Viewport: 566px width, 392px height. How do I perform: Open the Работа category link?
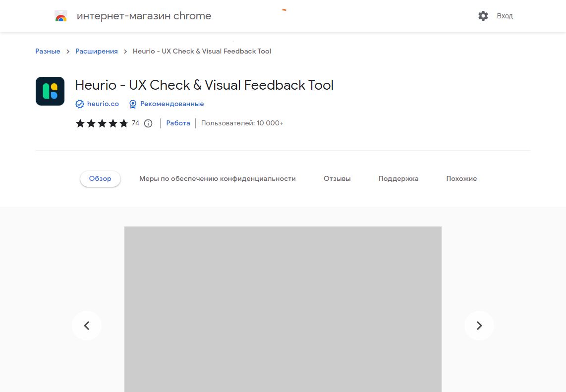point(178,123)
